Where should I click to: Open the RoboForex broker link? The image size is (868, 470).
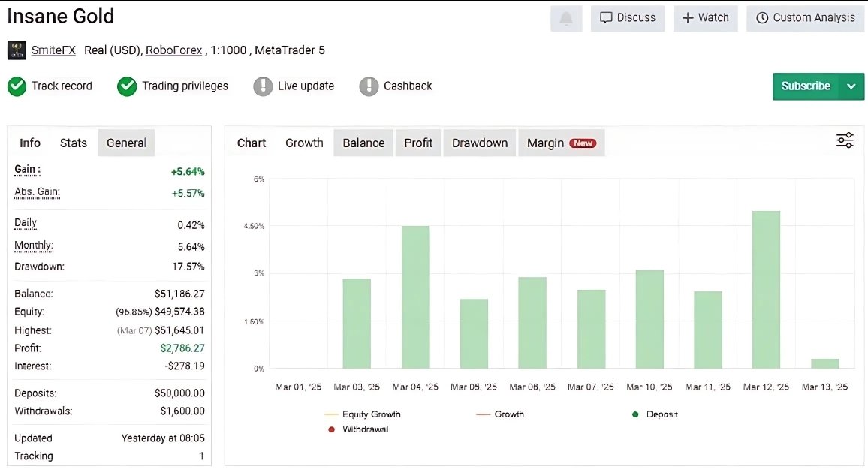[x=173, y=50]
